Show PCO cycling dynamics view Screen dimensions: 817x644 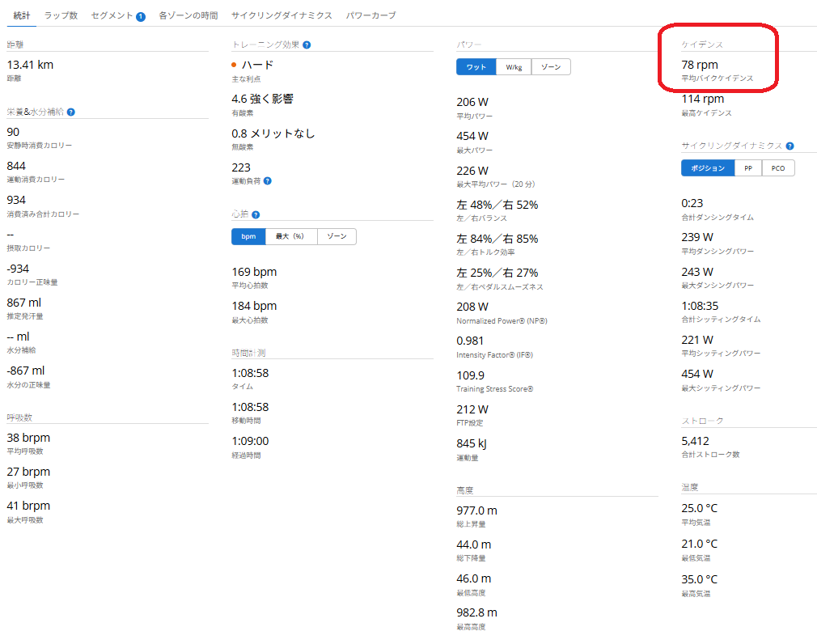(778, 168)
